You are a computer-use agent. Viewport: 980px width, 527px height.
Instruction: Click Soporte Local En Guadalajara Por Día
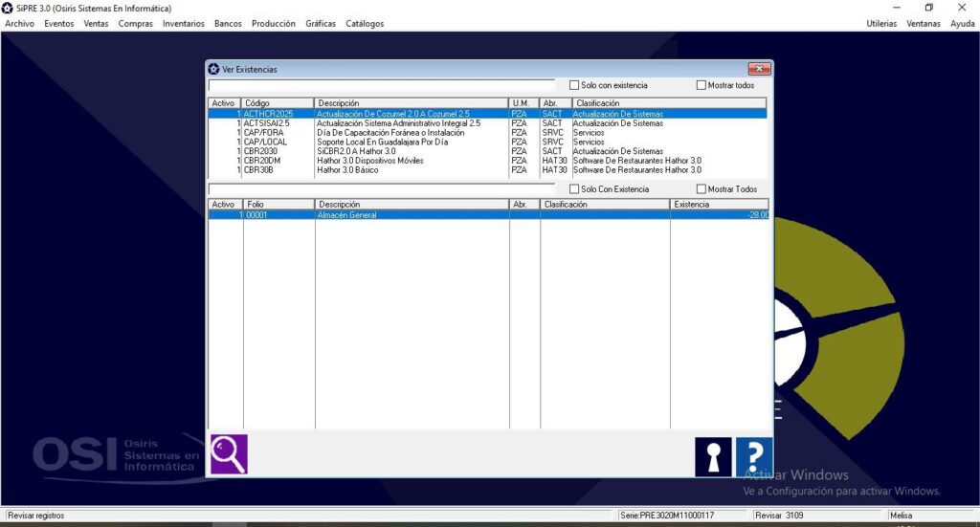pos(383,142)
